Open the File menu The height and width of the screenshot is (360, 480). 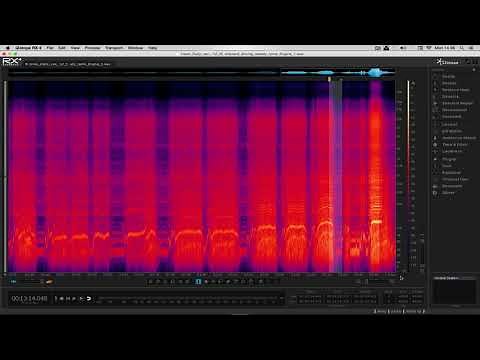tap(50, 48)
